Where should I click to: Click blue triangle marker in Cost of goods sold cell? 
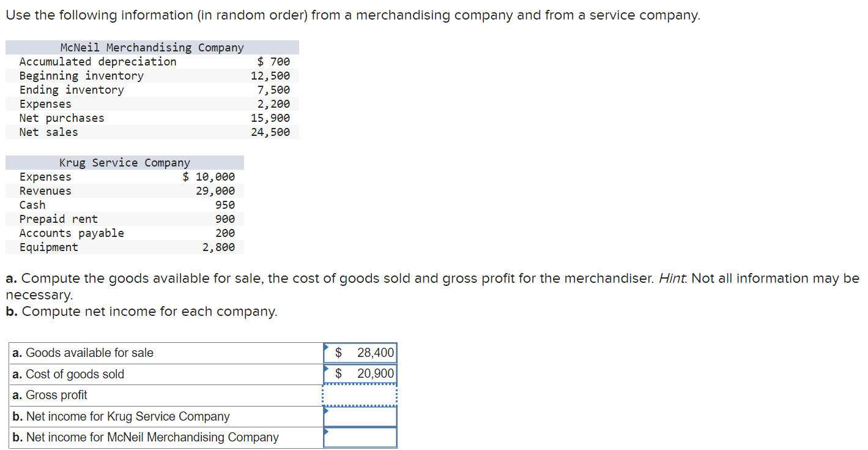(327, 368)
